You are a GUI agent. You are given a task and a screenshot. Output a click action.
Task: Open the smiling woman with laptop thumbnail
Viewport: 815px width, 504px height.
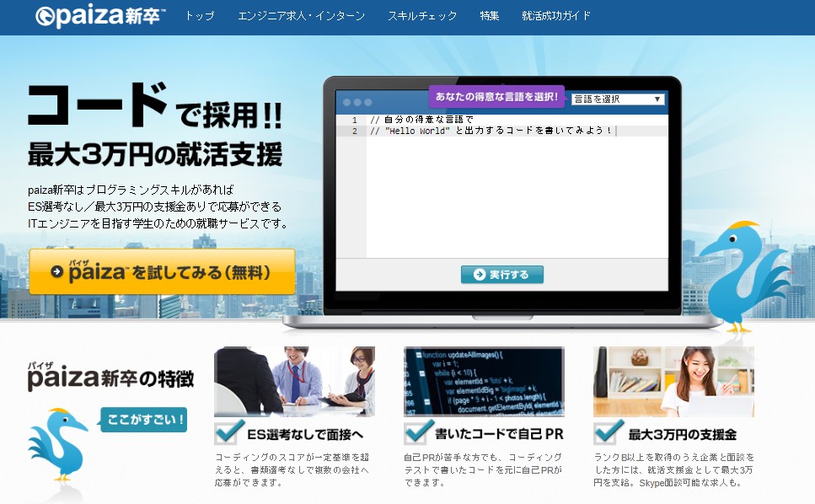coord(673,382)
